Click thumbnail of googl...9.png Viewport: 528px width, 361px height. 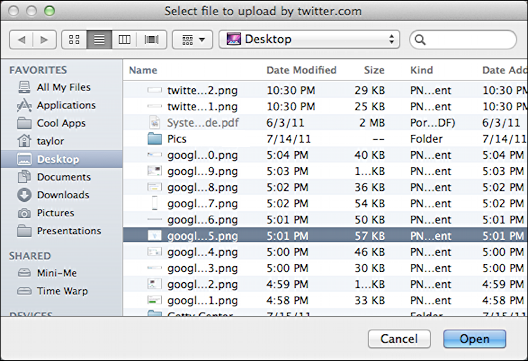tap(155, 171)
